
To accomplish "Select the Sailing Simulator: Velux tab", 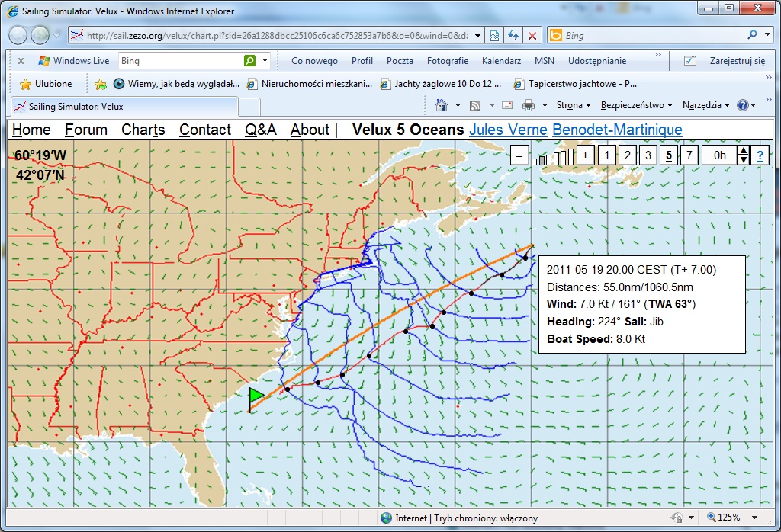I will click(124, 107).
